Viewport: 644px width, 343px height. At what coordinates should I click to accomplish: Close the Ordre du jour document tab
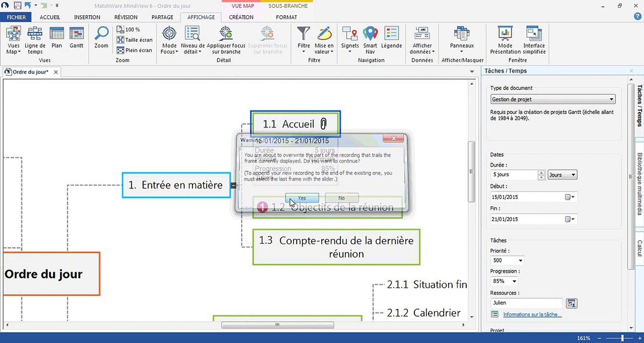pyautogui.click(x=56, y=72)
